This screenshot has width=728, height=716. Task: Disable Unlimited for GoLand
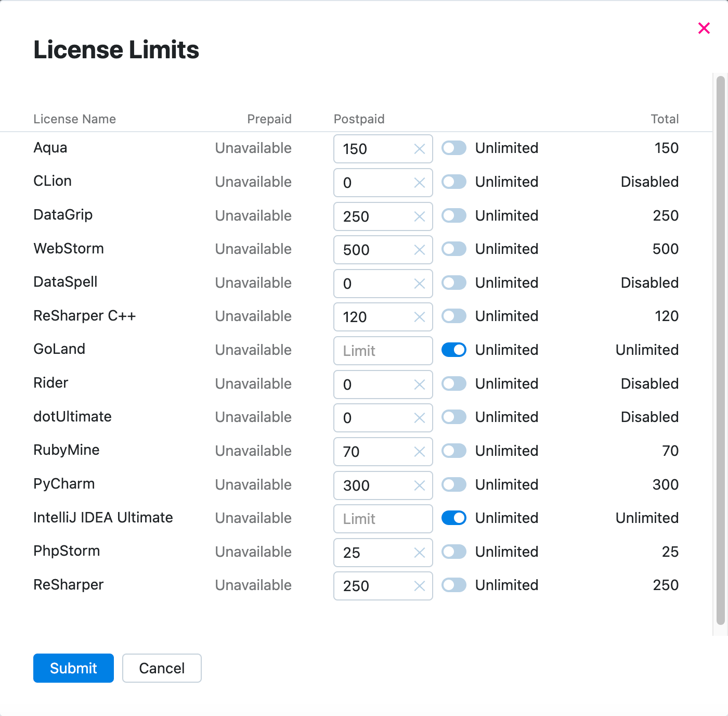point(453,350)
